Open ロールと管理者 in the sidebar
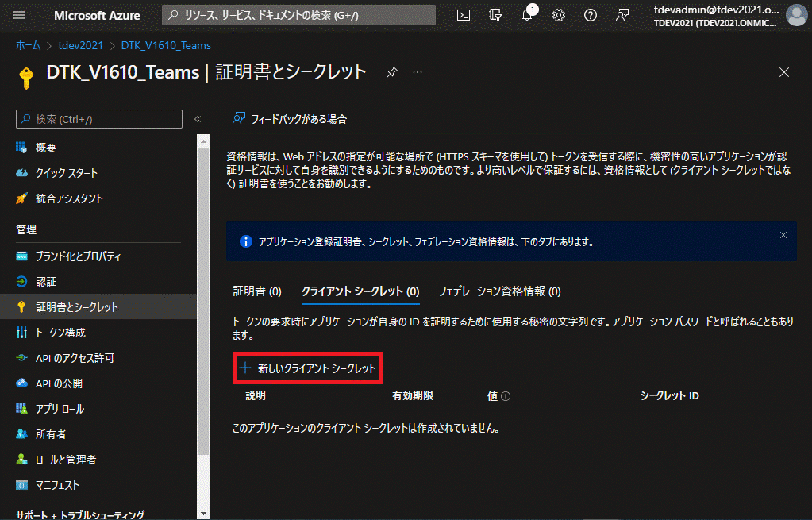The image size is (812, 520). point(65,460)
